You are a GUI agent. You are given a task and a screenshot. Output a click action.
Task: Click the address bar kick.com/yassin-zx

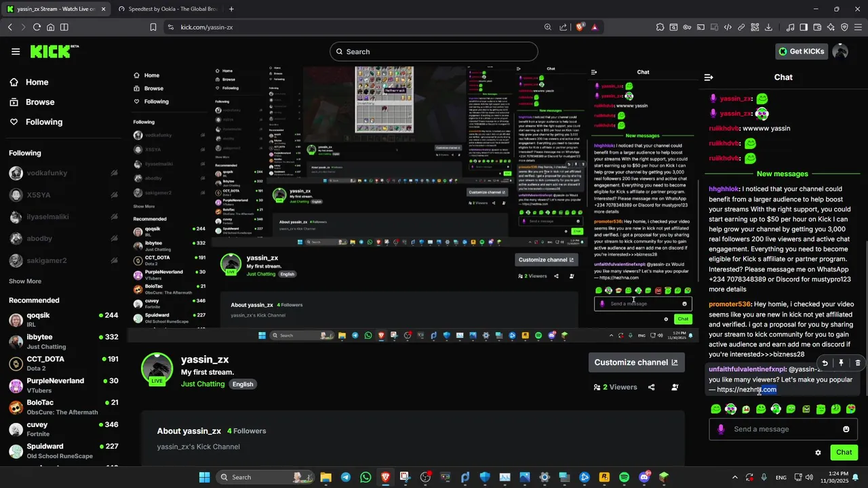tap(207, 27)
